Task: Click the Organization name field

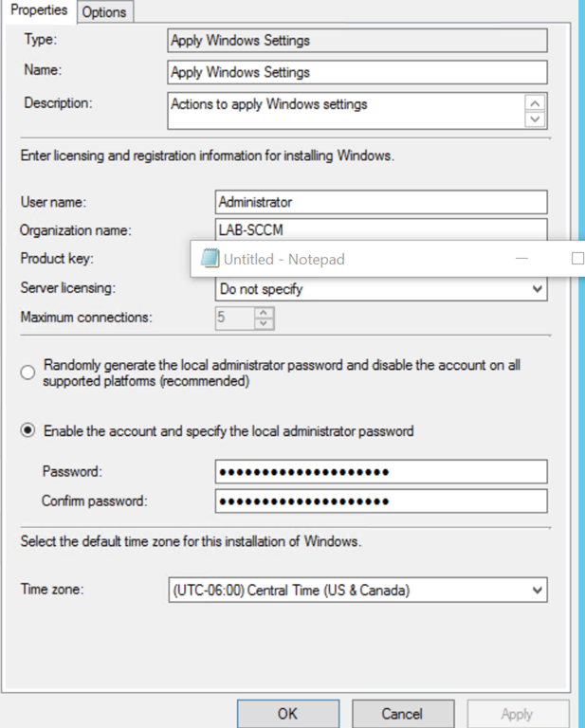Action: (x=381, y=229)
